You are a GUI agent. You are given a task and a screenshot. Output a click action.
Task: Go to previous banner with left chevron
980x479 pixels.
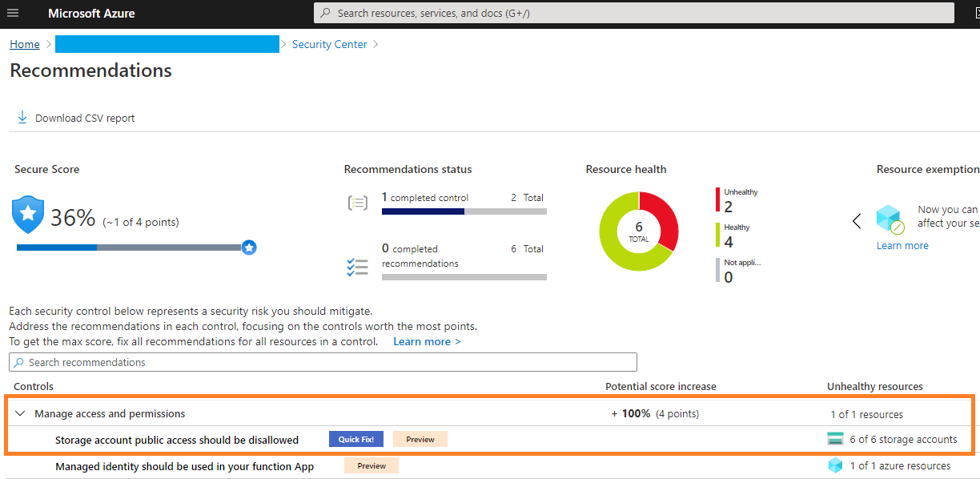[857, 220]
